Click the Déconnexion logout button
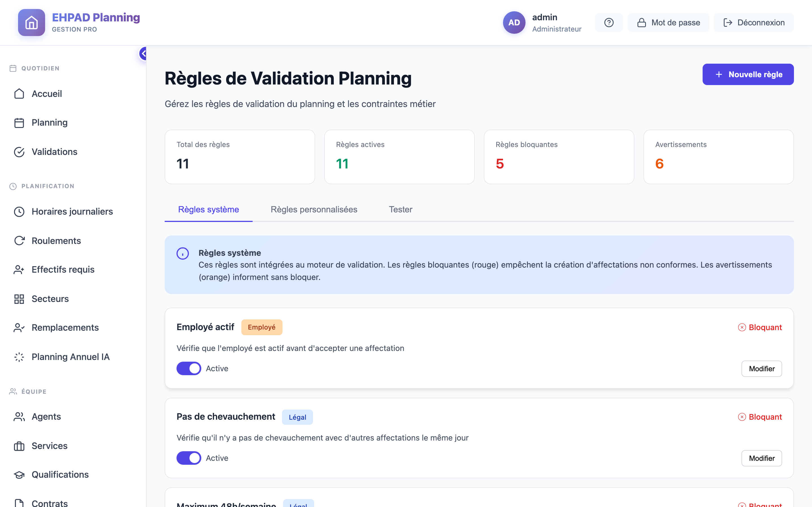 (x=754, y=23)
